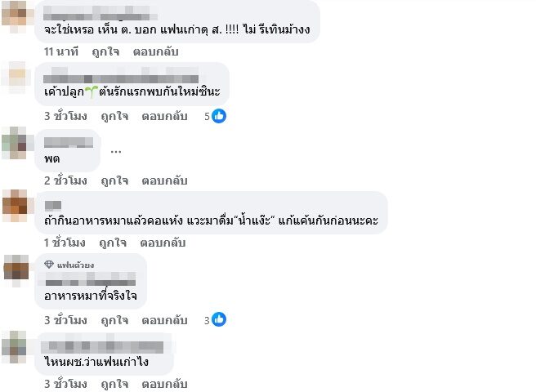Open the 2 ชั่วโมง timestamp link
Screen dimensions: 536x392
[x=65, y=180]
